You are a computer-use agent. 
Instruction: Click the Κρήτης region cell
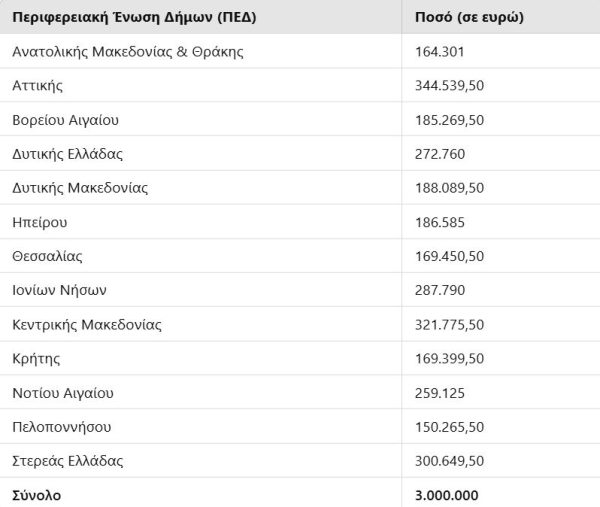pos(36,358)
